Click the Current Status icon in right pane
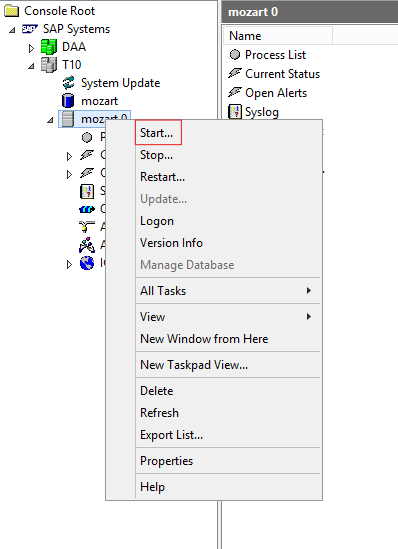 pyautogui.click(x=235, y=73)
